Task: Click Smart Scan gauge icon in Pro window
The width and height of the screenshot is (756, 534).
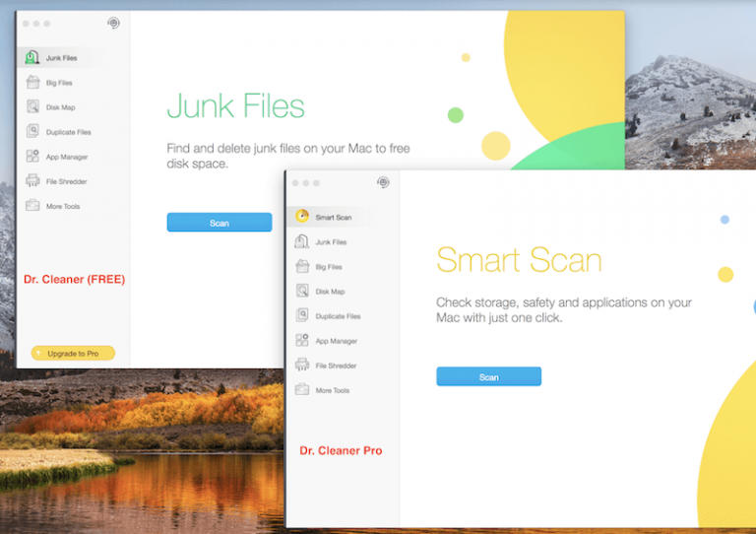Action: pyautogui.click(x=302, y=216)
